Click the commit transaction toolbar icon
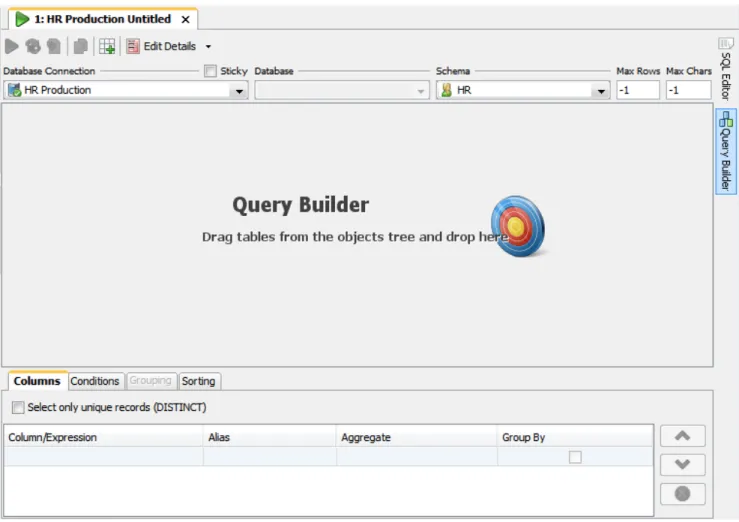Viewport: 739px width, 522px height. [x=33, y=46]
